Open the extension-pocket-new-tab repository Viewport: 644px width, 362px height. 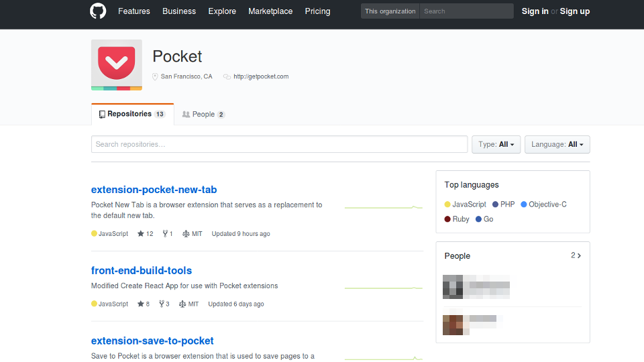154,190
